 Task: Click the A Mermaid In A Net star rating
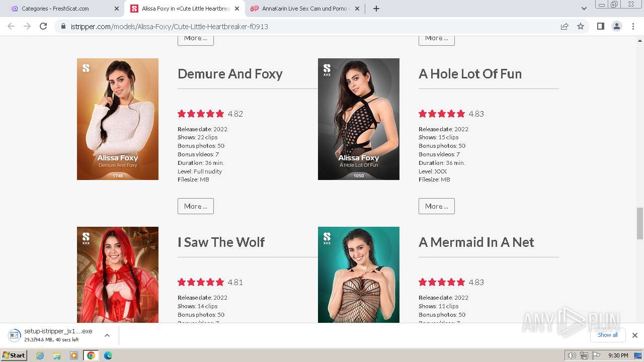pyautogui.click(x=442, y=282)
